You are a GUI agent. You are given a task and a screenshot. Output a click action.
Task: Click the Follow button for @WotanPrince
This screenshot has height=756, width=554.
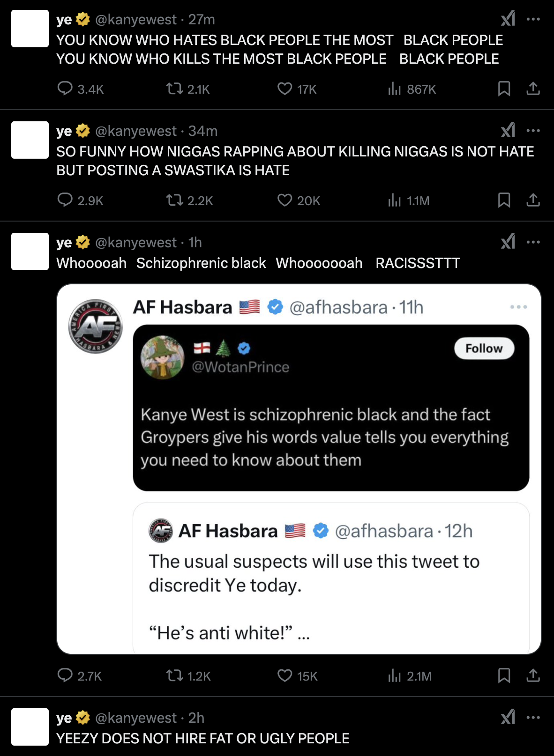(484, 348)
